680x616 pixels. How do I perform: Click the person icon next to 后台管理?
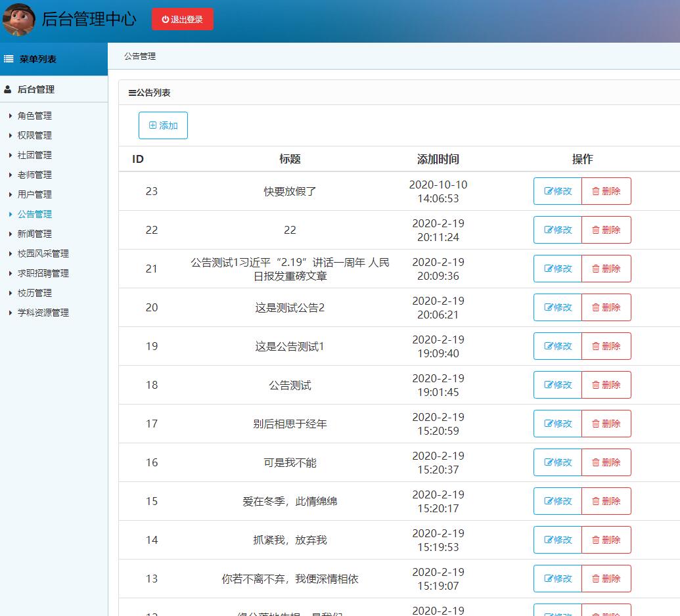tap(7, 89)
